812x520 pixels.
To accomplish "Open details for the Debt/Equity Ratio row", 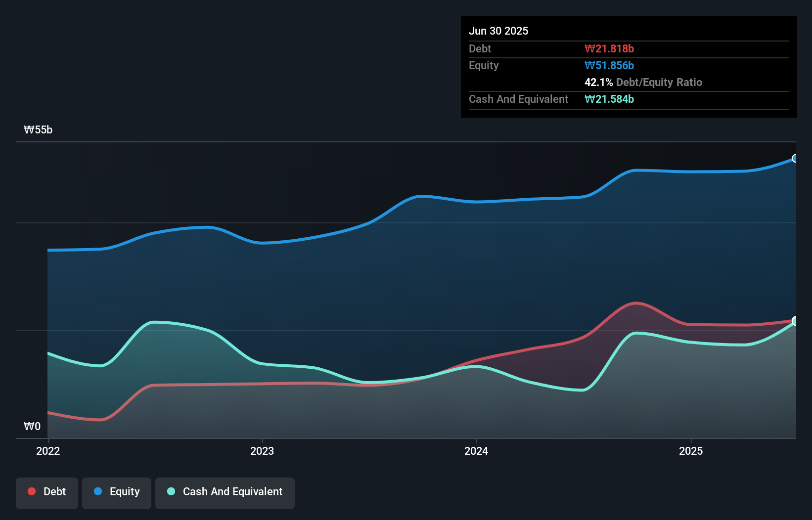I will (x=643, y=82).
